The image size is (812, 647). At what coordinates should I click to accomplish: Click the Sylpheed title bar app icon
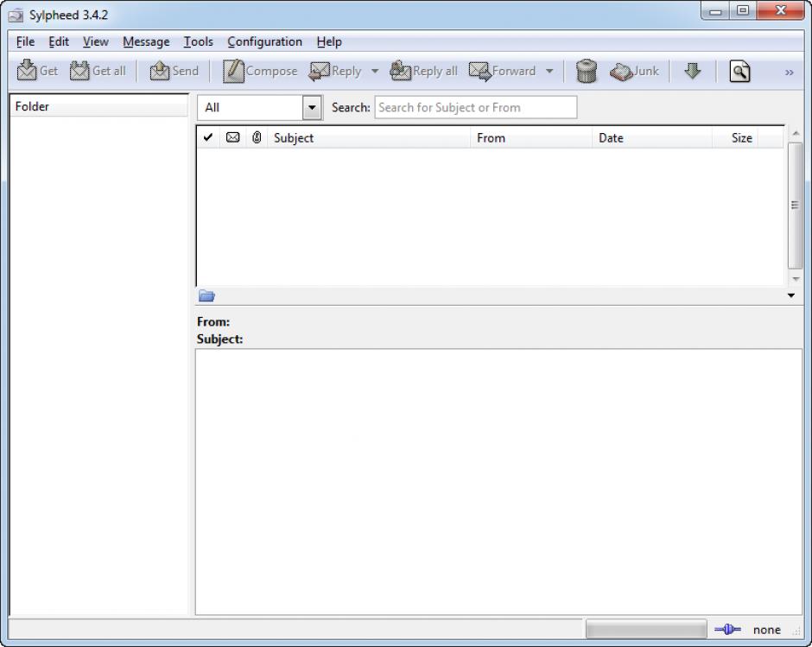pyautogui.click(x=16, y=15)
